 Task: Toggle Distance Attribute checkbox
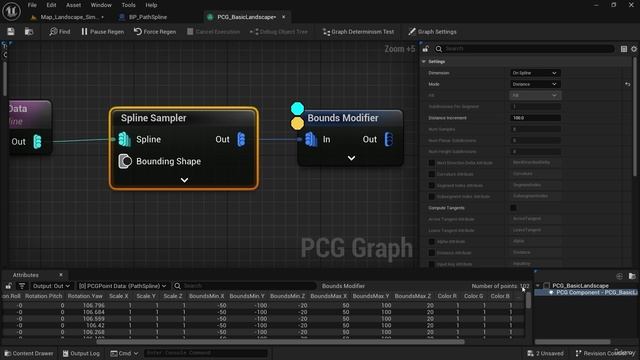click(431, 253)
